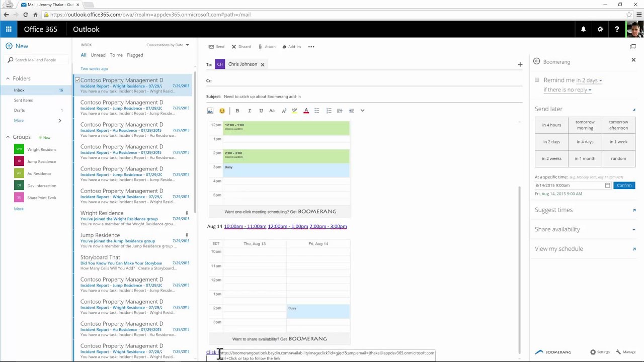Open the Wright Residence group

[36, 149]
